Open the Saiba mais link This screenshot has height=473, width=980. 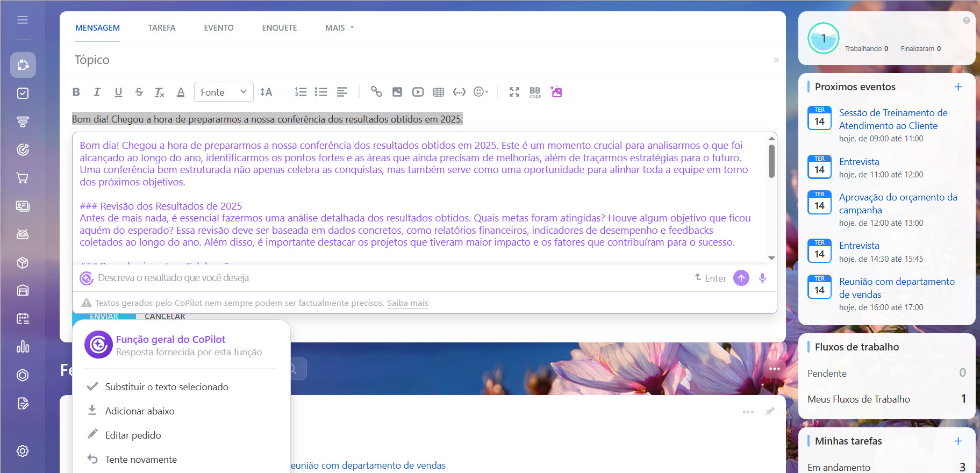pyautogui.click(x=407, y=303)
